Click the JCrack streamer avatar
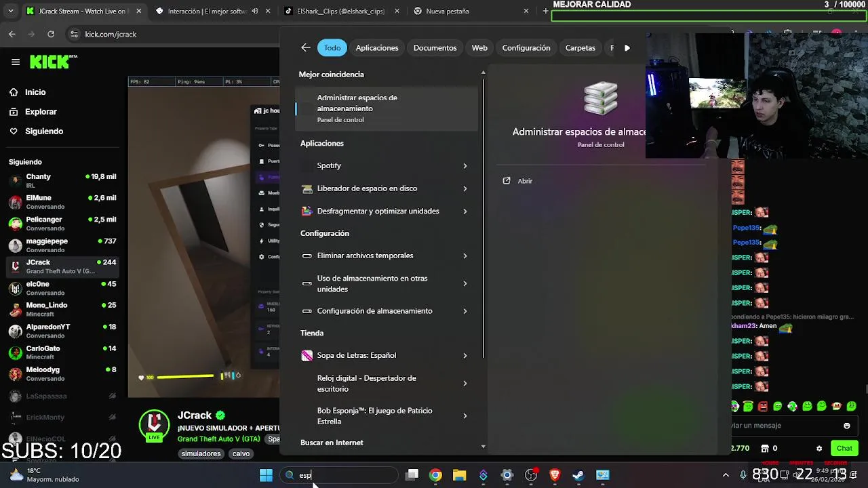 click(x=154, y=425)
